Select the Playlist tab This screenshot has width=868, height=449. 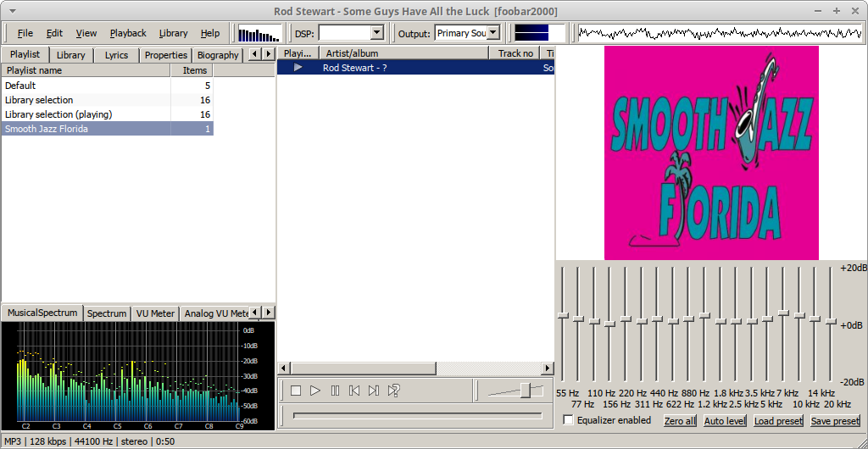[x=25, y=54]
